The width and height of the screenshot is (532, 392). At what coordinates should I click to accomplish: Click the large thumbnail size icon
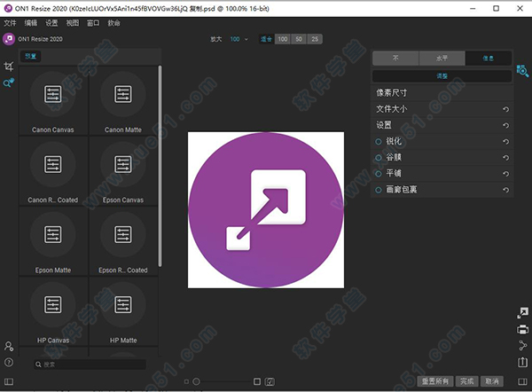[257, 382]
